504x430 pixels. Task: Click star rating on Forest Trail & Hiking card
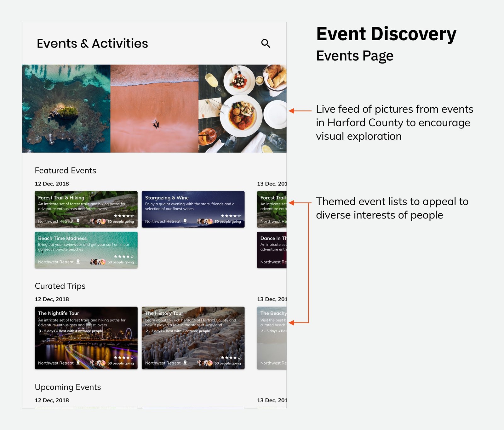pyautogui.click(x=124, y=216)
